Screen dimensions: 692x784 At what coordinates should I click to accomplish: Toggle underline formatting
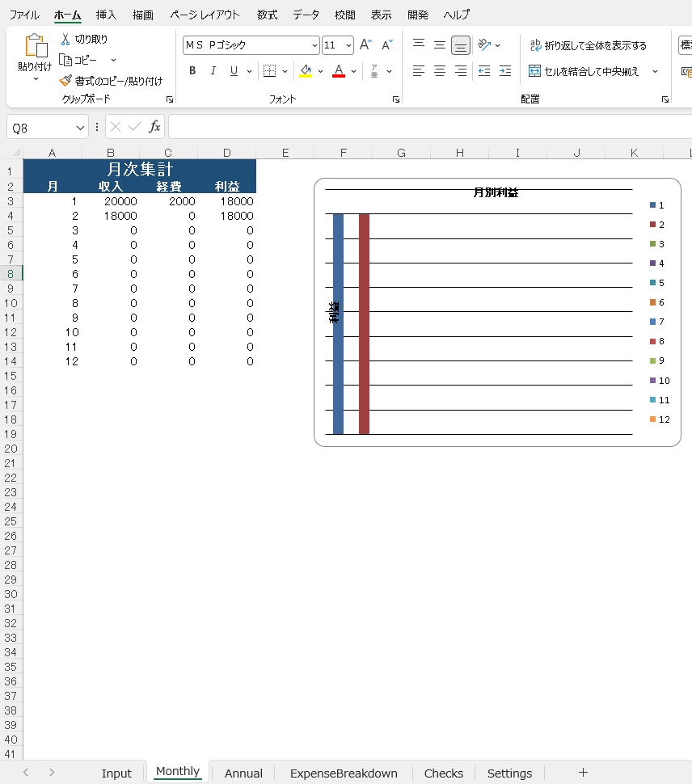pos(231,71)
